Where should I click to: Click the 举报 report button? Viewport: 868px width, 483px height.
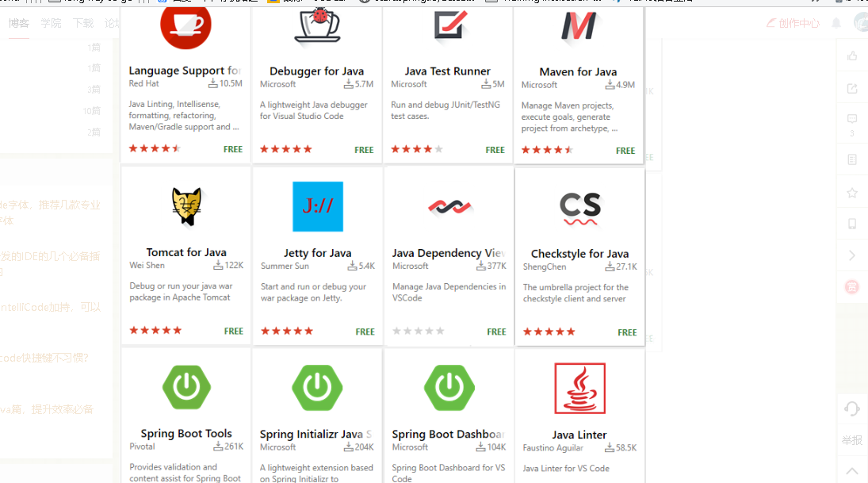pos(852,440)
